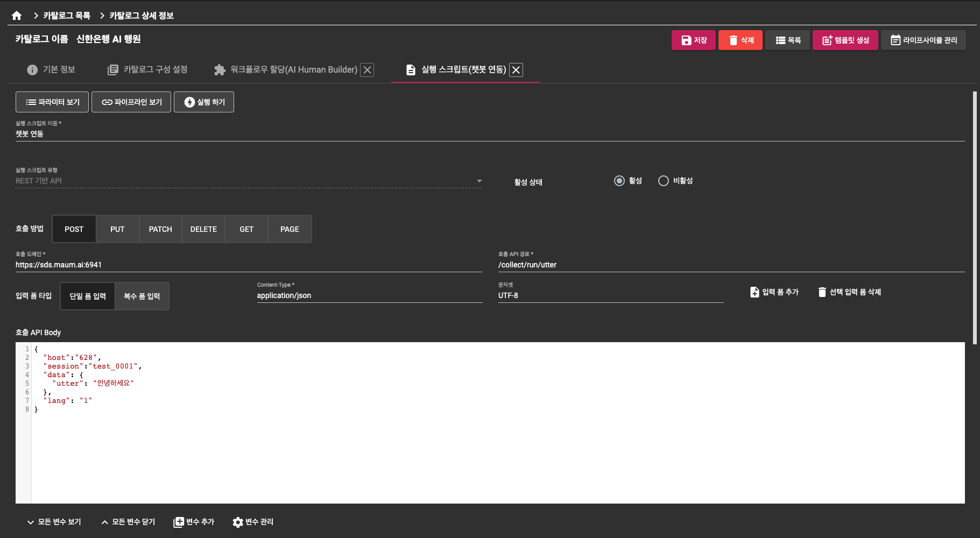The width and height of the screenshot is (980, 538).
Task: Expand all variables with 모든 변수 보기
Action: (54, 522)
